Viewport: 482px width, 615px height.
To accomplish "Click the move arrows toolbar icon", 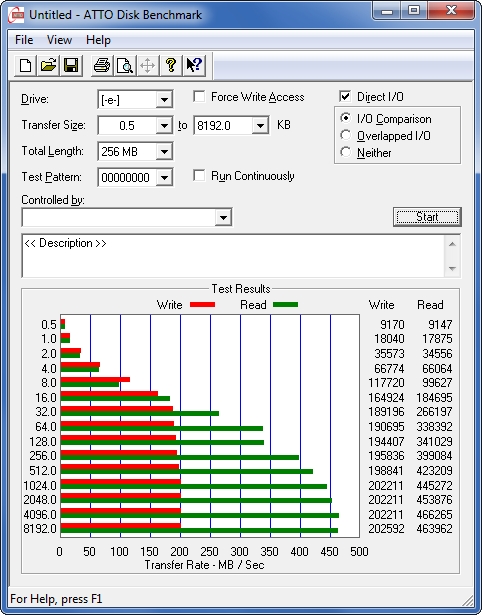I will tap(147, 65).
